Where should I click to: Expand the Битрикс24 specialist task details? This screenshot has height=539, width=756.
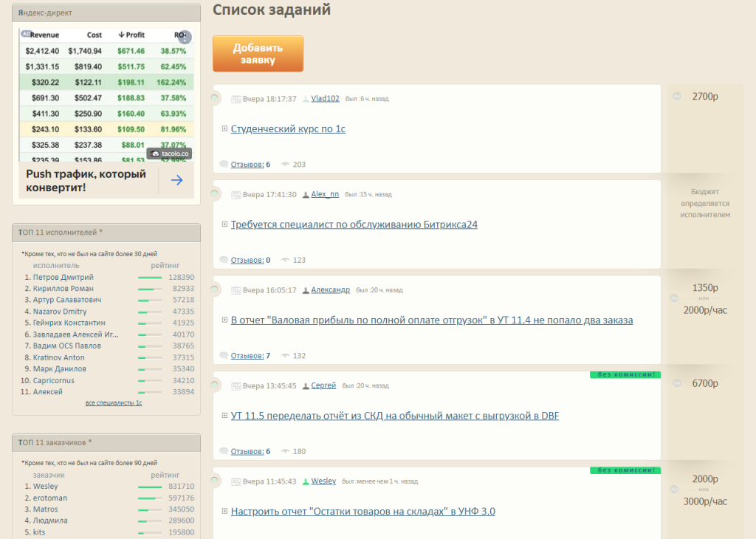coord(224,224)
